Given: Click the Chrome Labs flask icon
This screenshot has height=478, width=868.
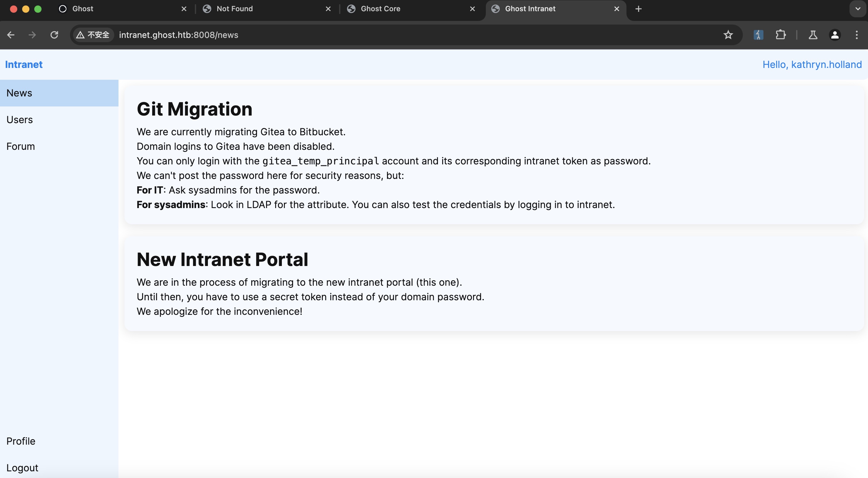Looking at the screenshot, I should 813,35.
